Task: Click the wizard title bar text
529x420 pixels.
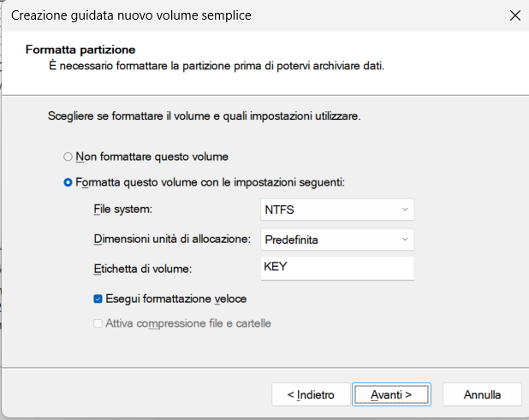Action: pos(131,15)
